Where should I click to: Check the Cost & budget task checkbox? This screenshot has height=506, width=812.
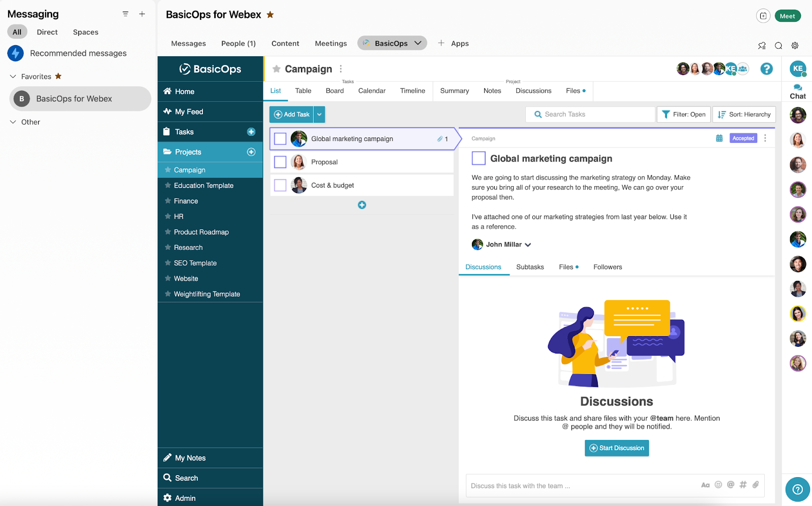tap(280, 185)
